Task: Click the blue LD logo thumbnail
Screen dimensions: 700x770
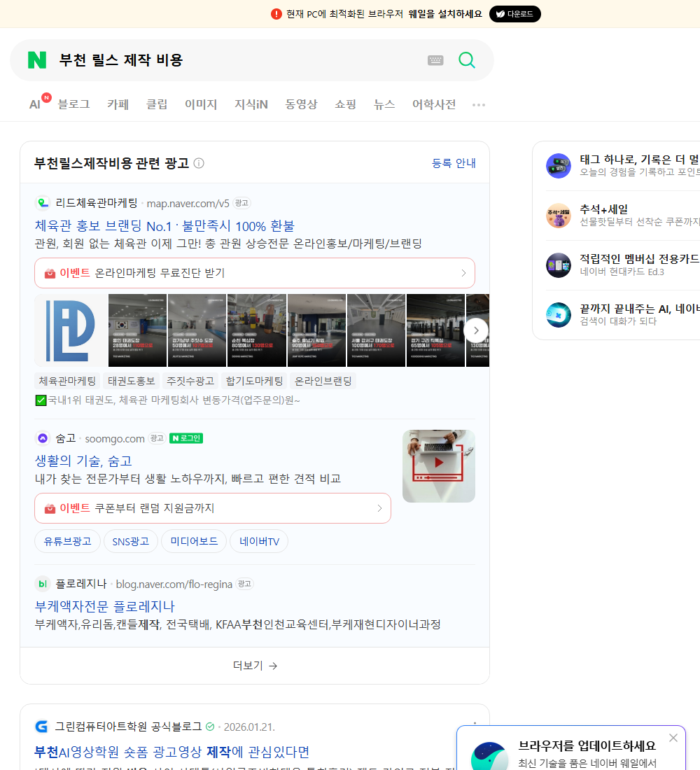Action: pos(71,330)
